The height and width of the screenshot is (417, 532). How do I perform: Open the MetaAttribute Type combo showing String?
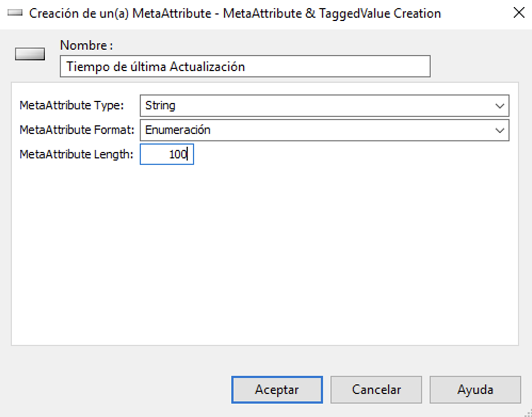point(324,106)
